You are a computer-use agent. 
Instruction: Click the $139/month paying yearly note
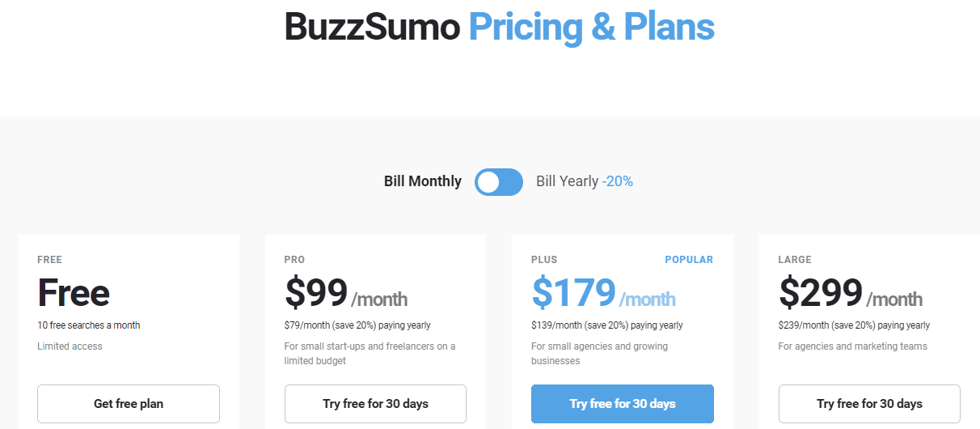pos(607,325)
